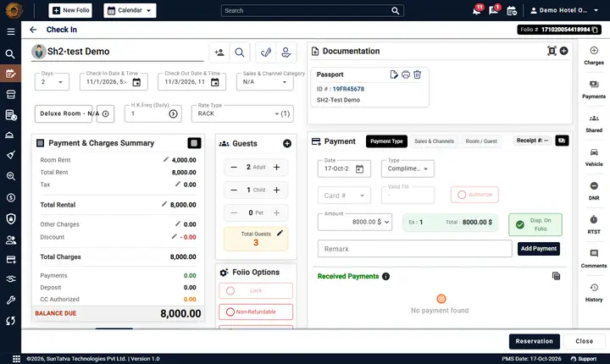
Task: Edit Room Rent with pencil icon
Action: point(166,159)
